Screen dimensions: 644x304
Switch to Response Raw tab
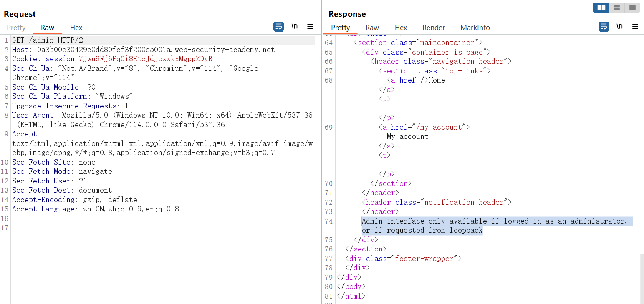pos(372,28)
